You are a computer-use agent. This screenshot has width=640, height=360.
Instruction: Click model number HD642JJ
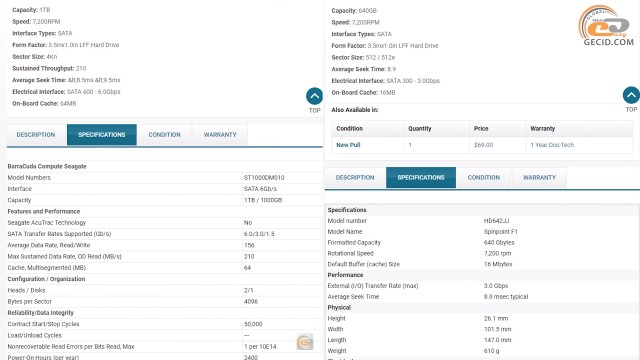tap(496, 221)
